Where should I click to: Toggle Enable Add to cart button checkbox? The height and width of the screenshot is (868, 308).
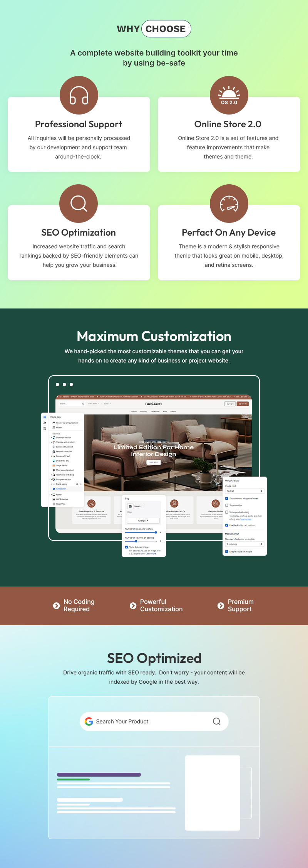pyautogui.click(x=227, y=525)
